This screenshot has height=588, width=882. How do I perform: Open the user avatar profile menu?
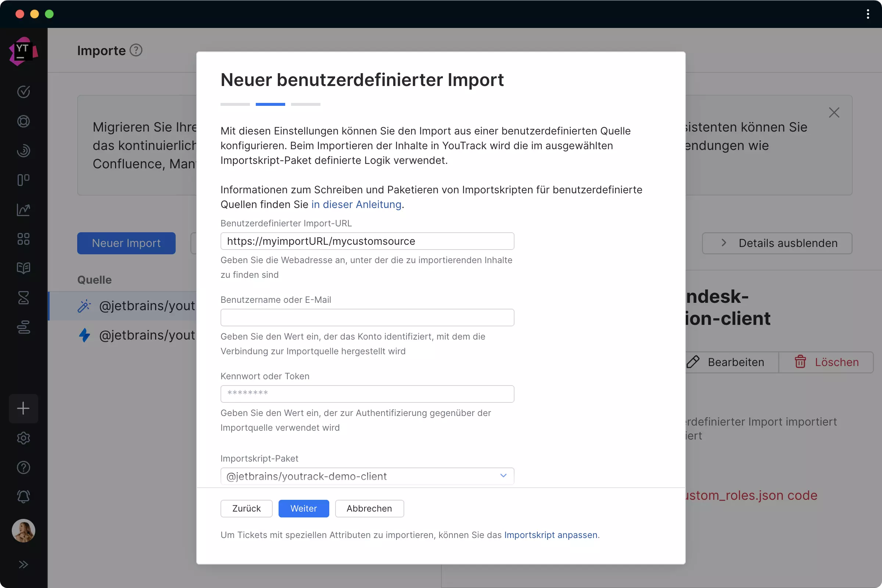(23, 531)
